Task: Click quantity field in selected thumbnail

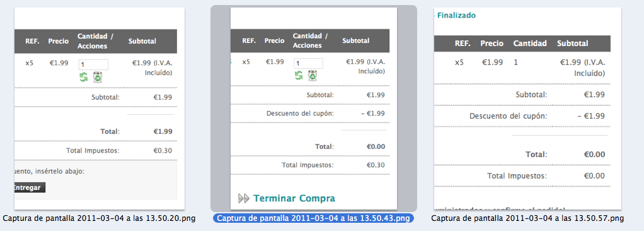Action: click(308, 63)
